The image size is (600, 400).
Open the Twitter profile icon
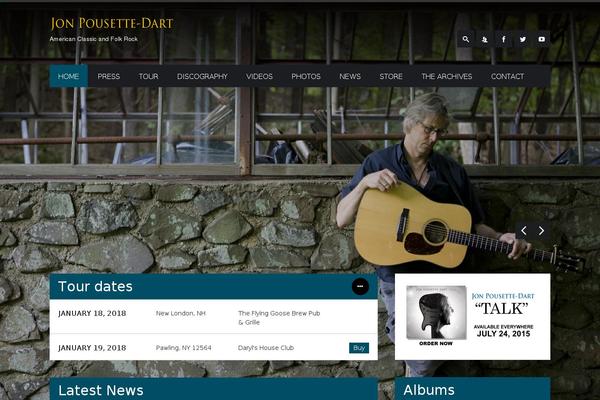point(522,39)
